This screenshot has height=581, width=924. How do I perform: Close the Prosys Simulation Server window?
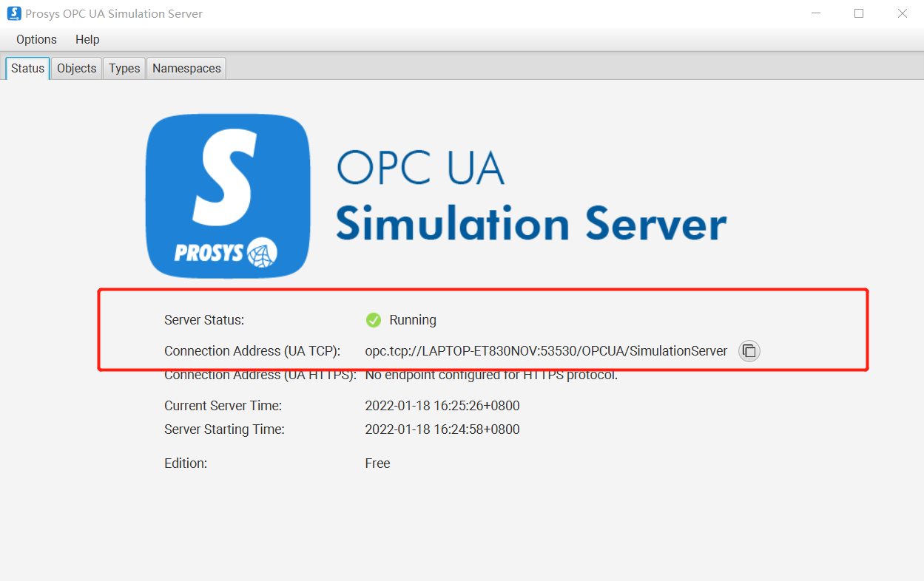pos(902,13)
